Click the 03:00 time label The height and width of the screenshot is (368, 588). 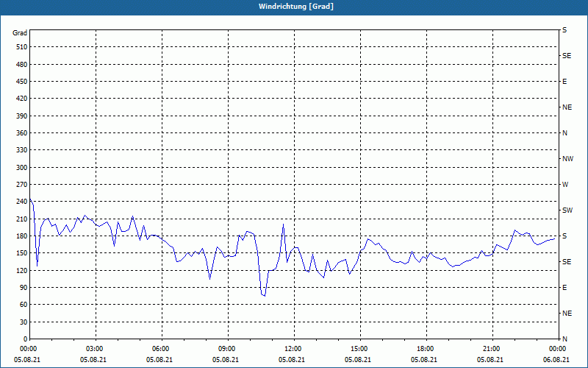(94, 349)
